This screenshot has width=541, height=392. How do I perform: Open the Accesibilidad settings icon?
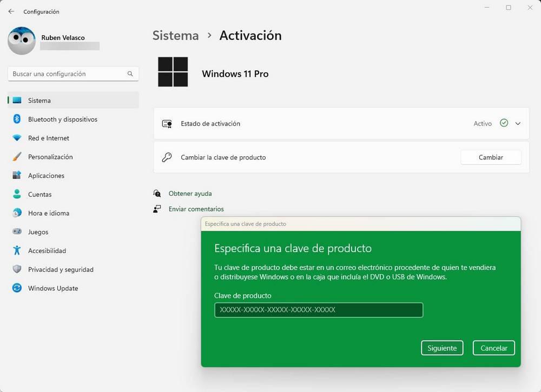coord(17,250)
